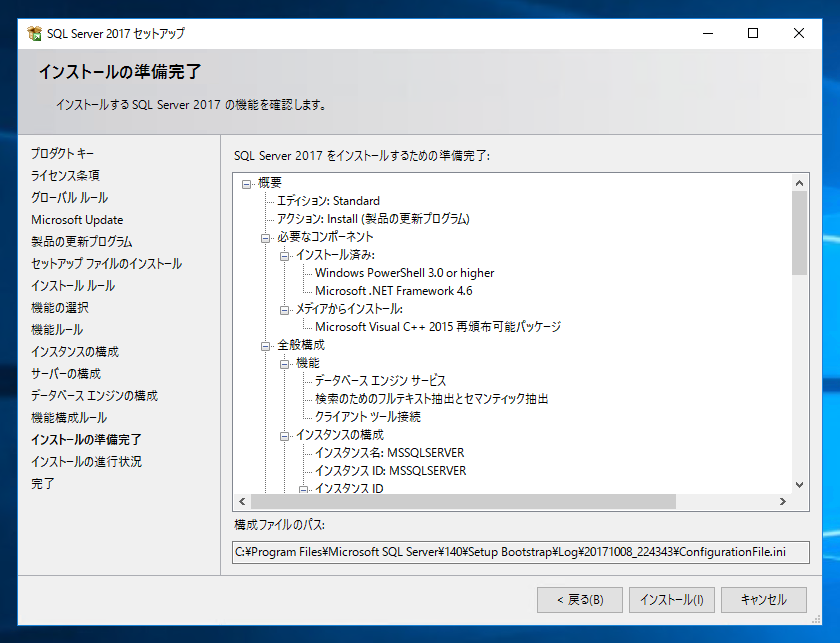
Task: Click the キャンセル button
Action: point(764,600)
